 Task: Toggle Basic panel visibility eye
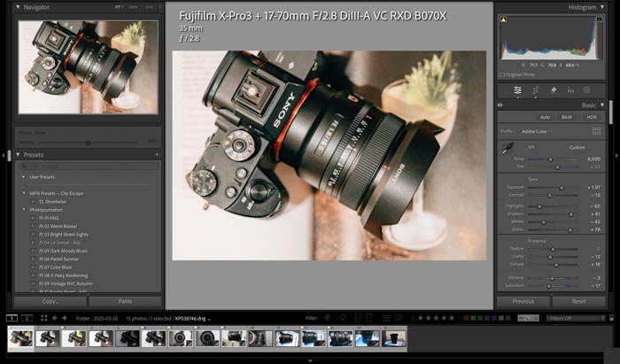pyautogui.click(x=500, y=105)
